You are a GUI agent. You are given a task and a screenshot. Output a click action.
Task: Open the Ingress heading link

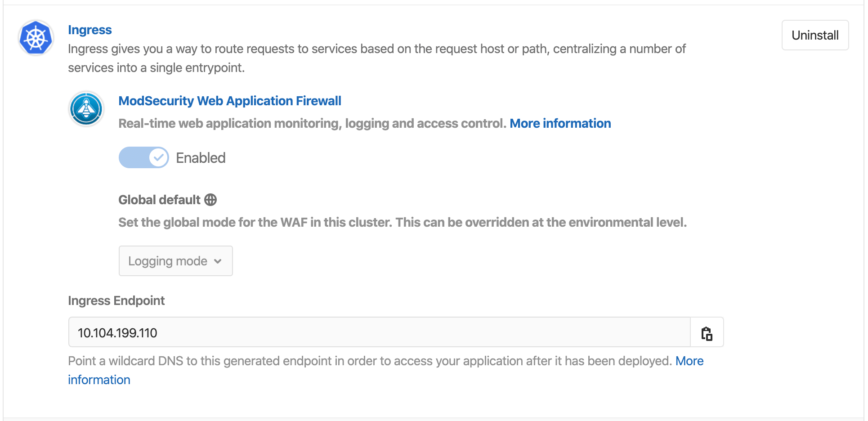89,30
